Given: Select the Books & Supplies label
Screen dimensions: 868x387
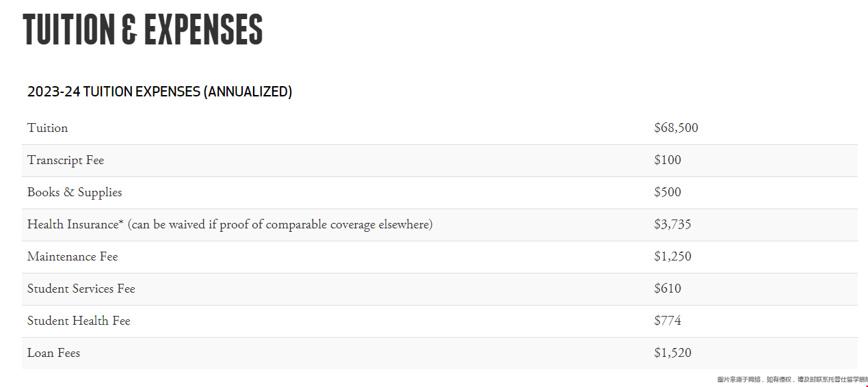Looking at the screenshot, I should point(75,192).
